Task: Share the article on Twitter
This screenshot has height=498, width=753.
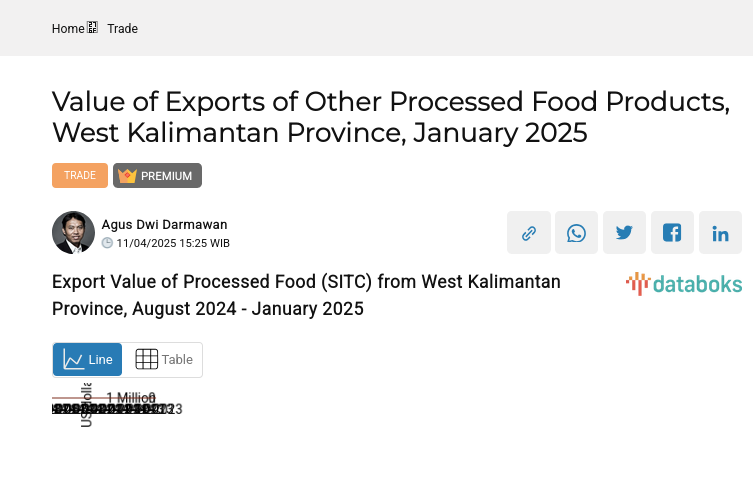Action: click(624, 233)
